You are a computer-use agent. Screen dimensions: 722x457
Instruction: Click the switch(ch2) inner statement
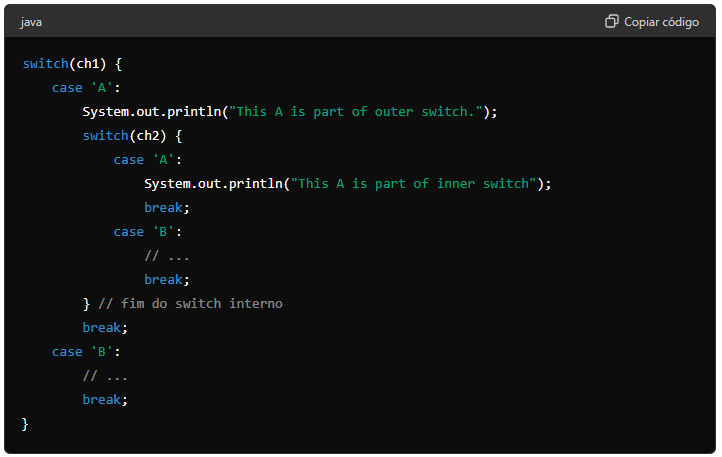click(133, 136)
